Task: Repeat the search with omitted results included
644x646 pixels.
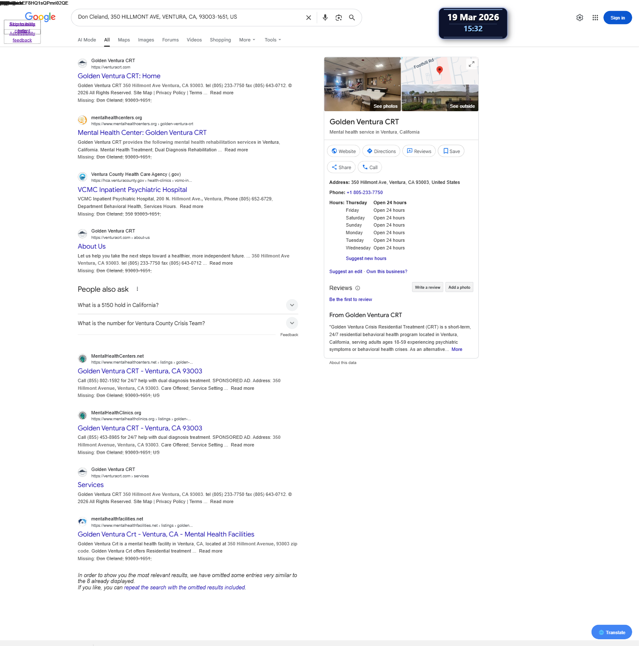Action: [185, 588]
